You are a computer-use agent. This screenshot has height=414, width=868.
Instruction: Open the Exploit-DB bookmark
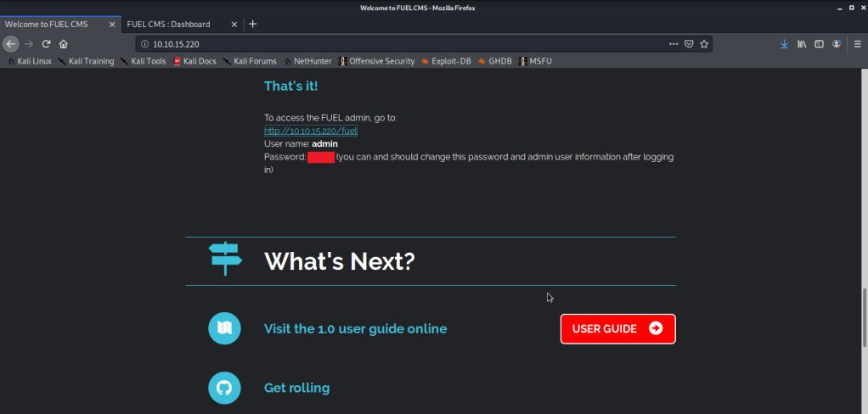(x=446, y=61)
